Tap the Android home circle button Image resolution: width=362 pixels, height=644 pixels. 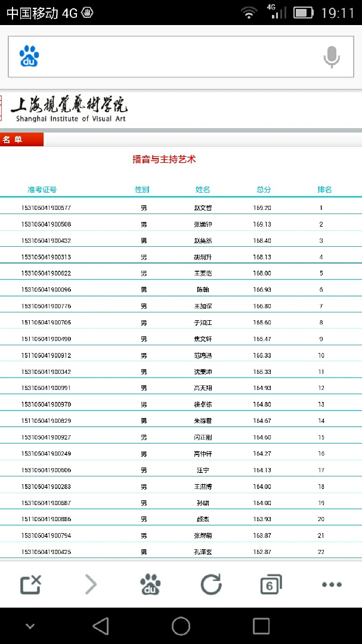tap(181, 626)
